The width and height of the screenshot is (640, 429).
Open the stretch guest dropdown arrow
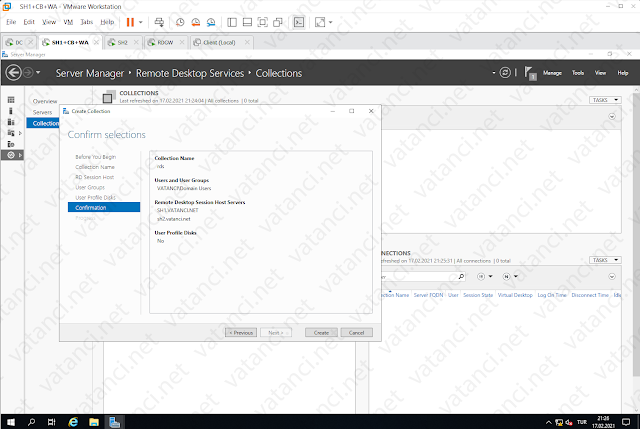331,22
